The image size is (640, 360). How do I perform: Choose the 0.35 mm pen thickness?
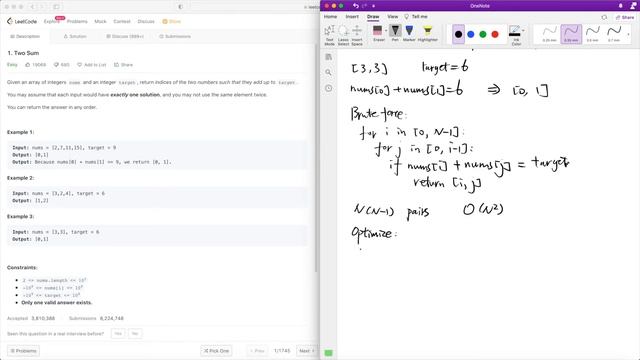[571, 34]
